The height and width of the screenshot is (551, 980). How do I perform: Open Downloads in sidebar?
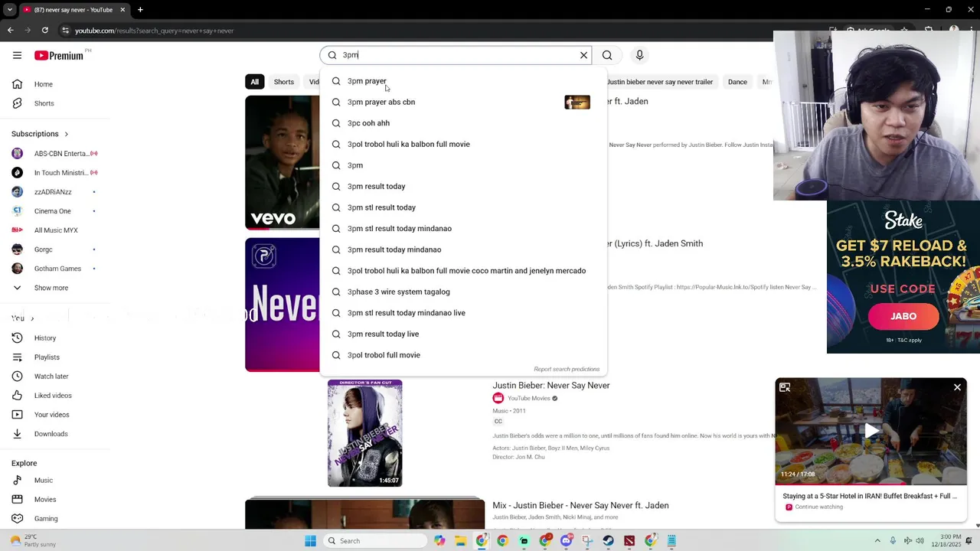51,434
